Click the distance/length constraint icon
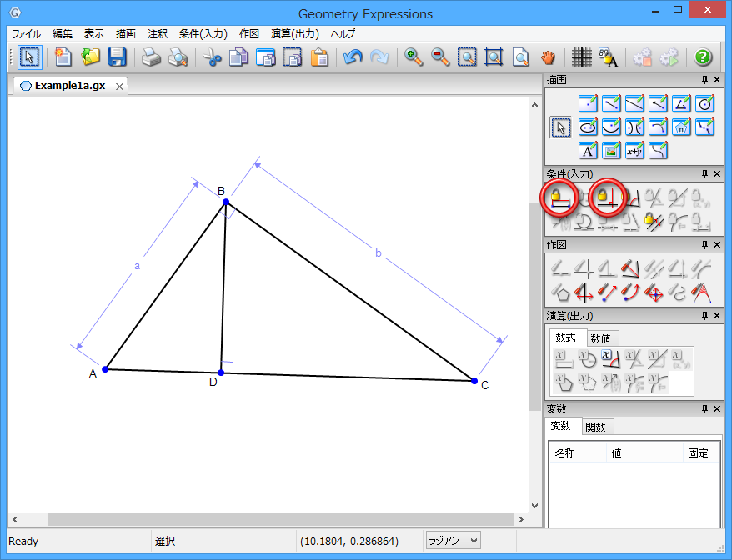The image size is (732, 560). (x=560, y=198)
